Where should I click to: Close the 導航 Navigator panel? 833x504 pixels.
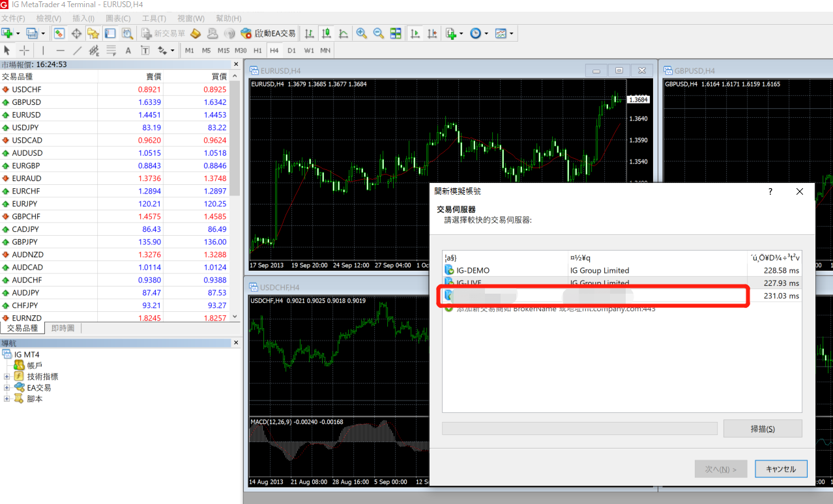click(x=236, y=343)
